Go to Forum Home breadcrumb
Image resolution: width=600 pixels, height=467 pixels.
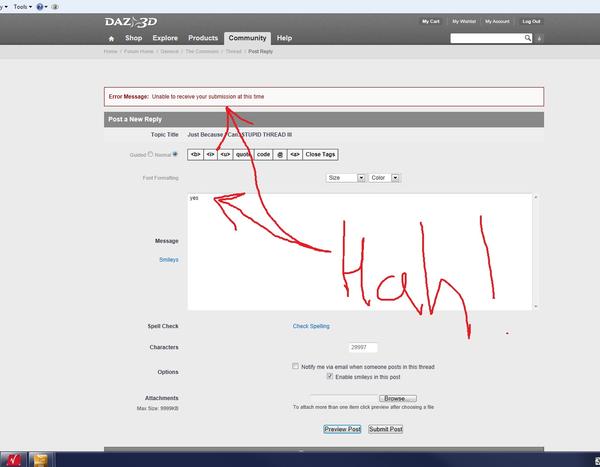tap(139, 51)
